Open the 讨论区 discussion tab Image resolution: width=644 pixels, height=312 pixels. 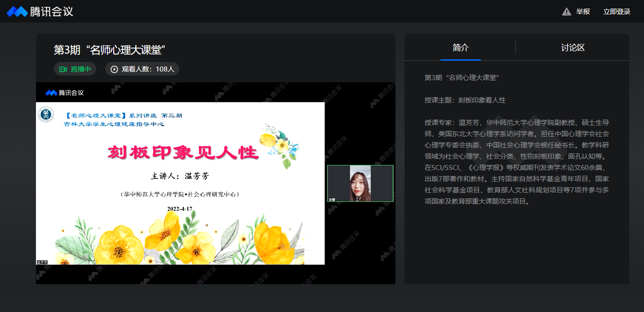[x=573, y=48]
